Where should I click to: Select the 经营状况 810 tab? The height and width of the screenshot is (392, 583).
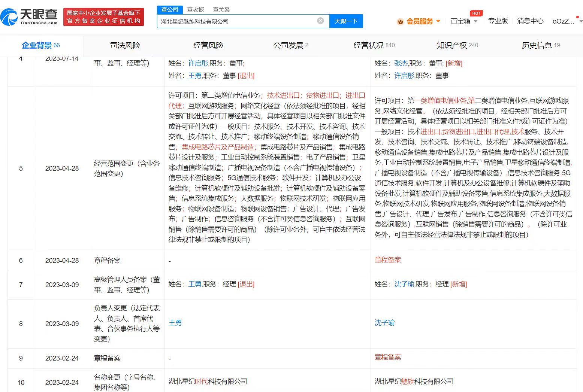point(374,45)
